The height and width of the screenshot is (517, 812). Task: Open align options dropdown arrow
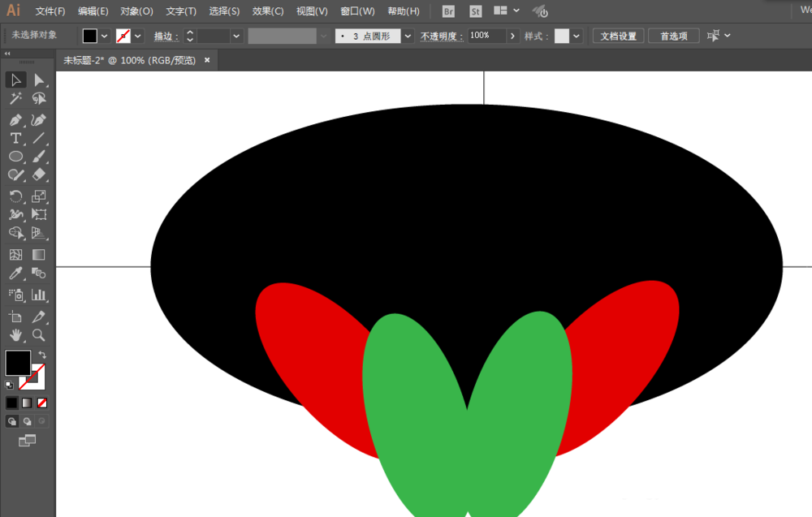pos(728,35)
